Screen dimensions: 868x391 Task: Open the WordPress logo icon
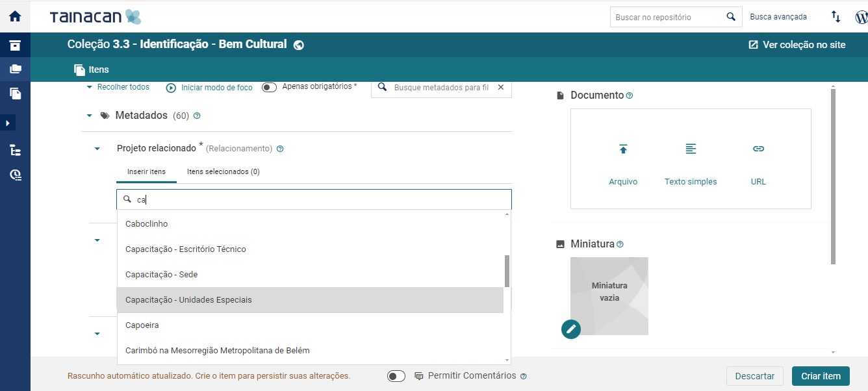(x=862, y=17)
